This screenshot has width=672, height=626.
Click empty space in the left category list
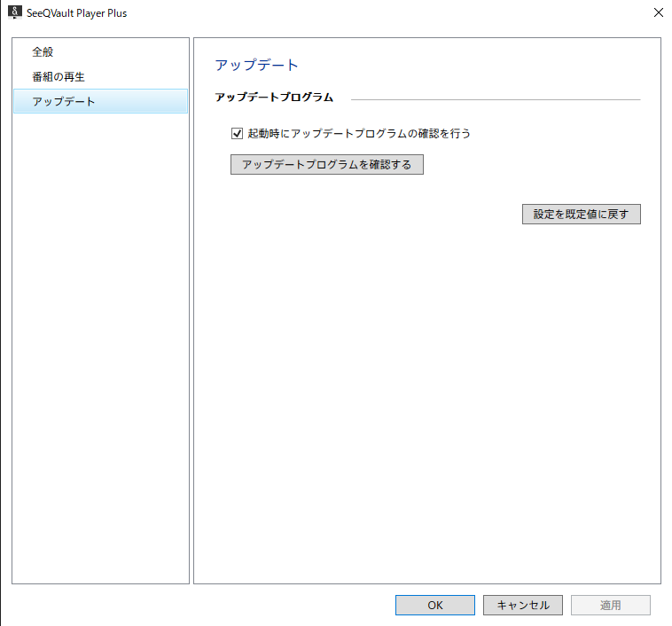[x=100, y=355]
